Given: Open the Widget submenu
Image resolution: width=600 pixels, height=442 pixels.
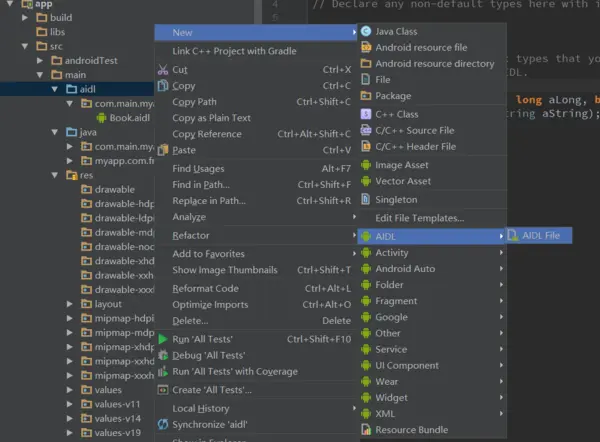Looking at the screenshot, I should point(432,398).
